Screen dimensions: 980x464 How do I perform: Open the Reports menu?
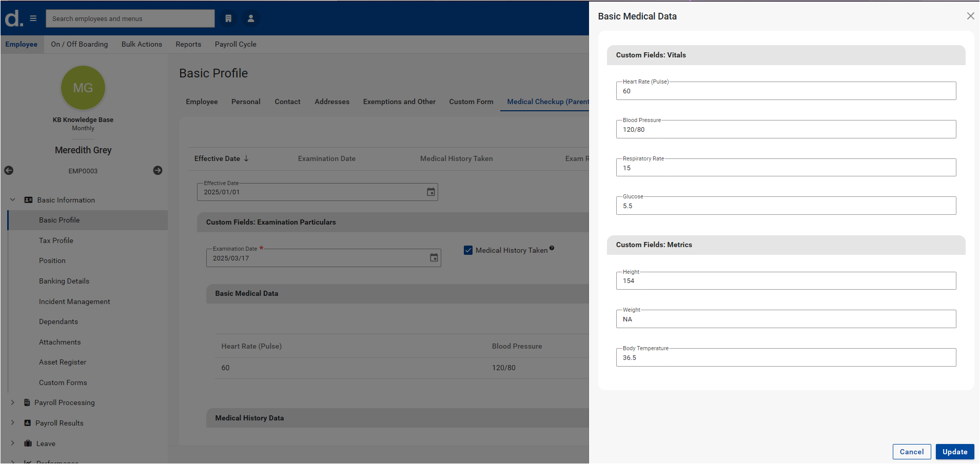point(188,44)
